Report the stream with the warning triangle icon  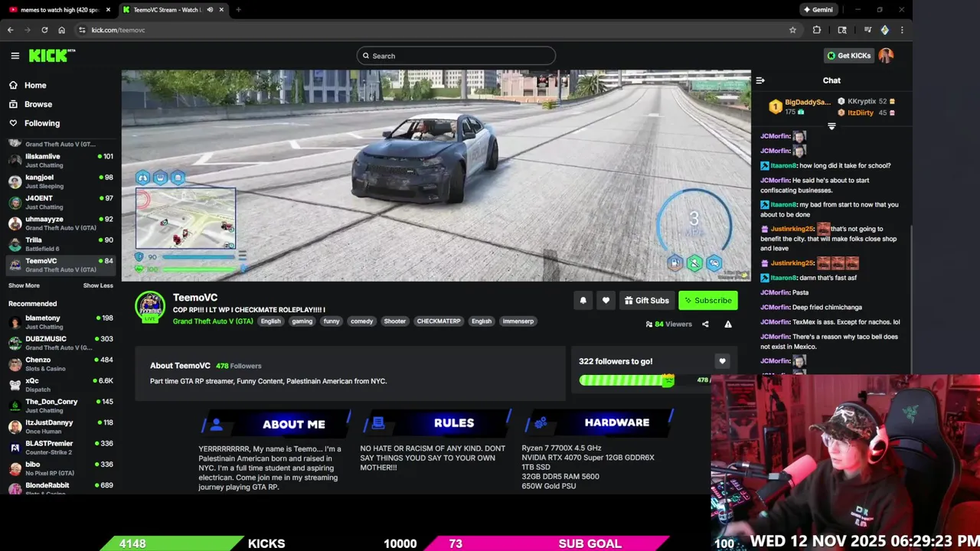728,324
